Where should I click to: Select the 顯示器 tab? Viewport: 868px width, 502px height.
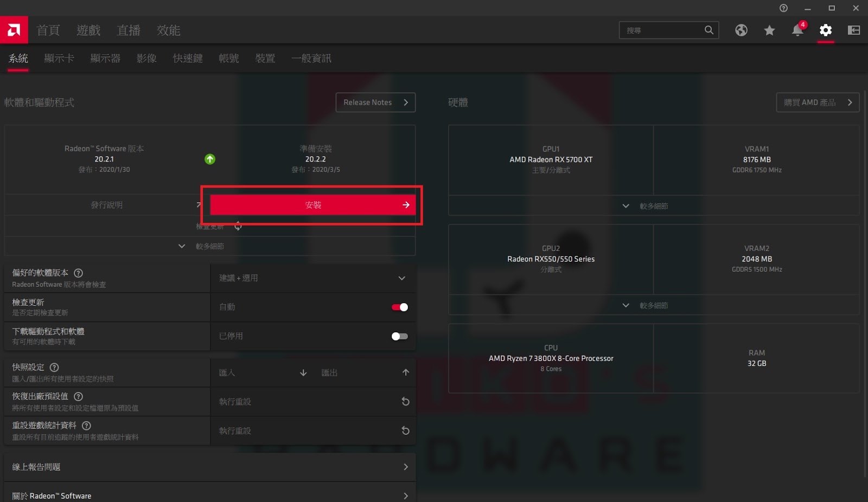105,59
